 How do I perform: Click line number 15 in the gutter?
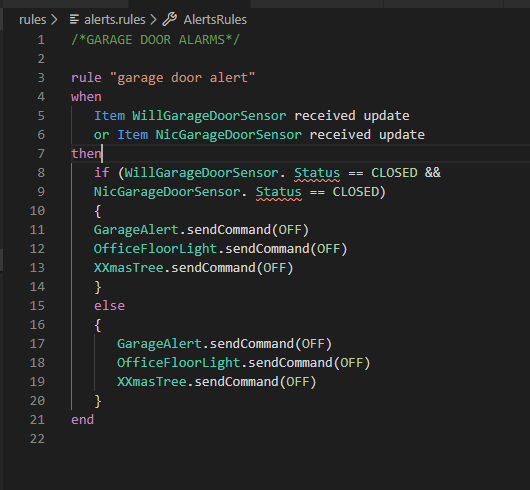[37, 306]
